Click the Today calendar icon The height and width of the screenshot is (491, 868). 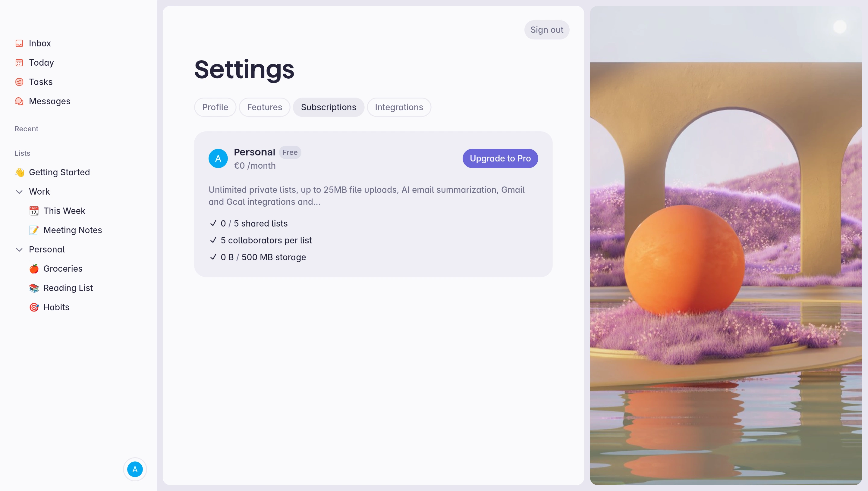[19, 63]
